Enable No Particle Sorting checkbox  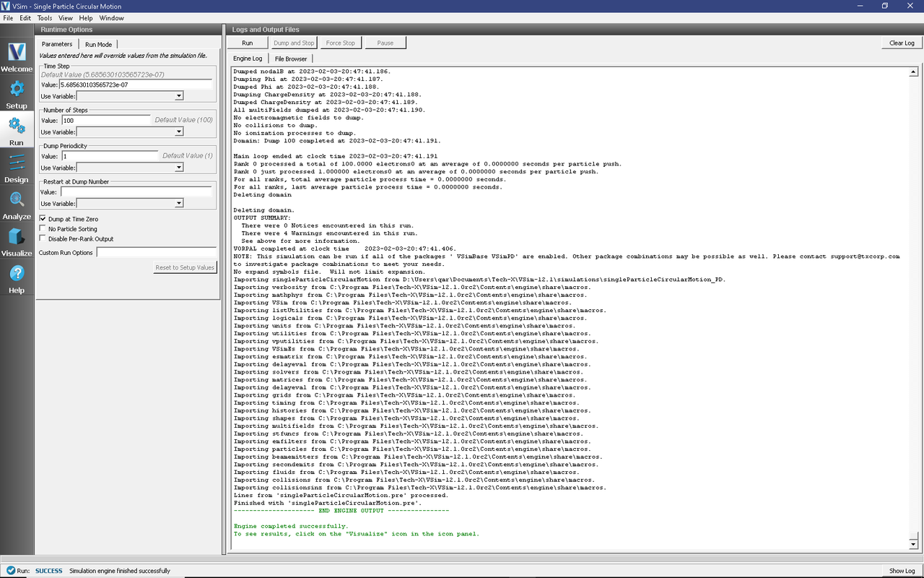pyautogui.click(x=43, y=228)
